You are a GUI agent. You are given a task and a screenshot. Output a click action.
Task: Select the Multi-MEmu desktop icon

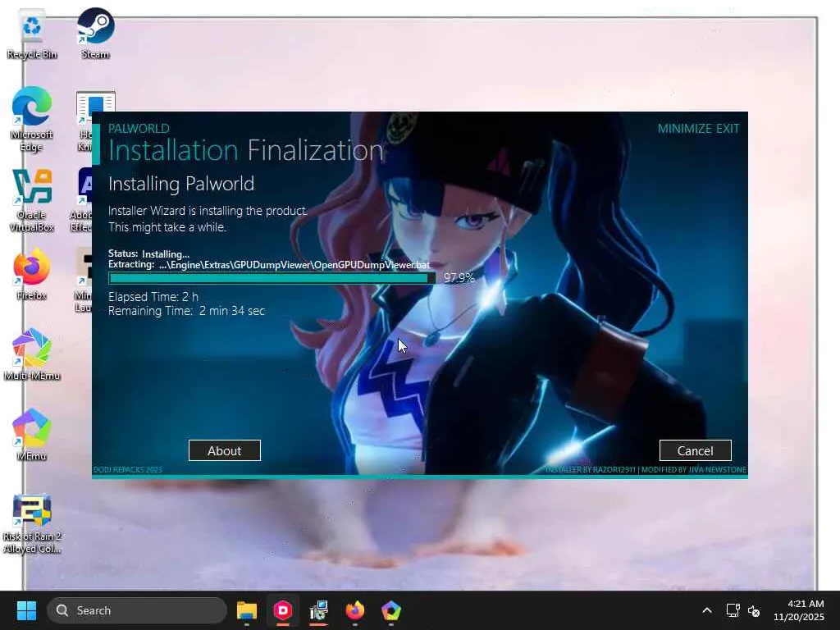pyautogui.click(x=32, y=354)
